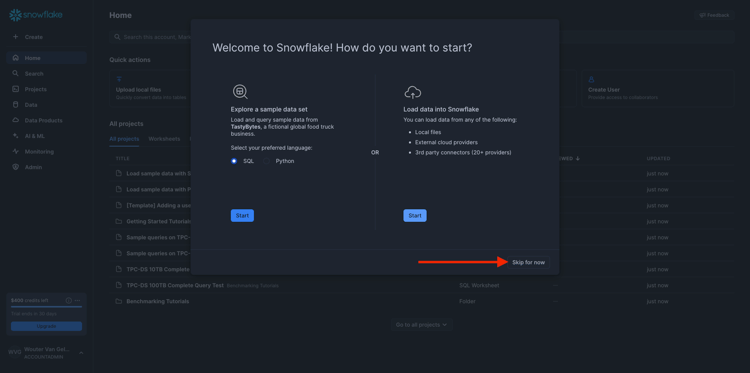Viewport: 750px width, 373px height.
Task: Open the Admin shield icon
Action: point(15,167)
